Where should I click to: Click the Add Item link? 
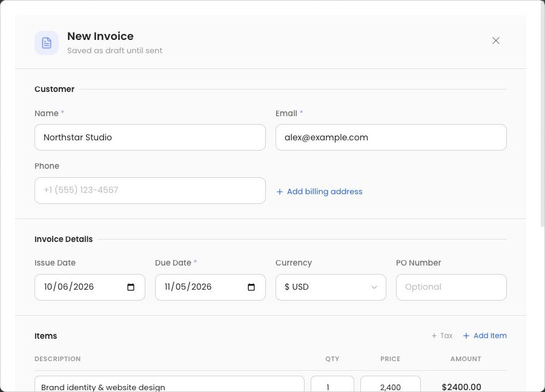[484, 335]
